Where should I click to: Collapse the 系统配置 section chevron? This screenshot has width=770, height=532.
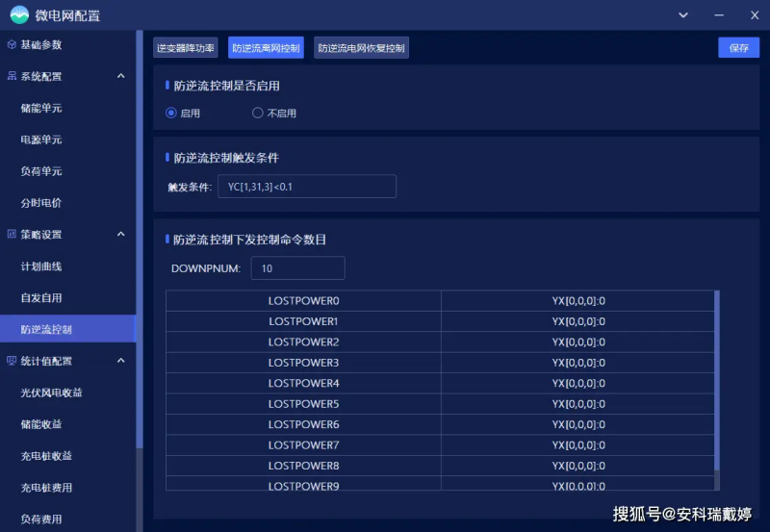point(120,77)
